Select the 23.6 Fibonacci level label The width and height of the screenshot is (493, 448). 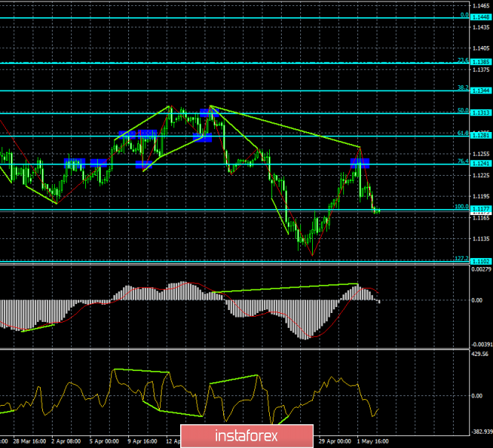click(x=463, y=60)
